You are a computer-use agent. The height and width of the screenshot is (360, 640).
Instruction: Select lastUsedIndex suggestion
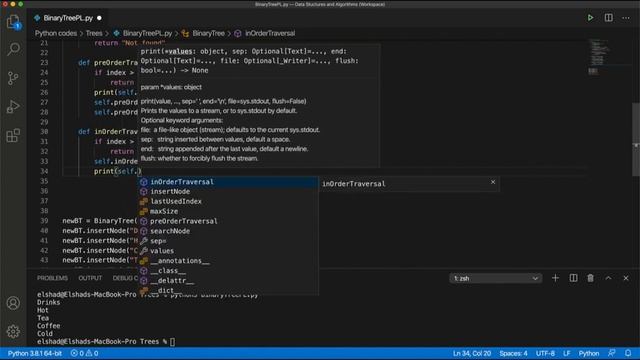pyautogui.click(x=229, y=202)
